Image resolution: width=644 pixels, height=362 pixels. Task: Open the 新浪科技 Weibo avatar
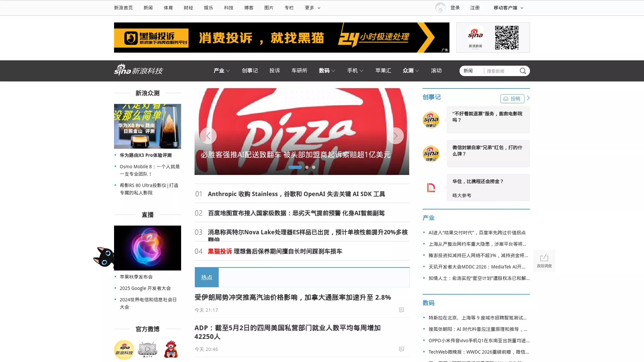point(124,350)
